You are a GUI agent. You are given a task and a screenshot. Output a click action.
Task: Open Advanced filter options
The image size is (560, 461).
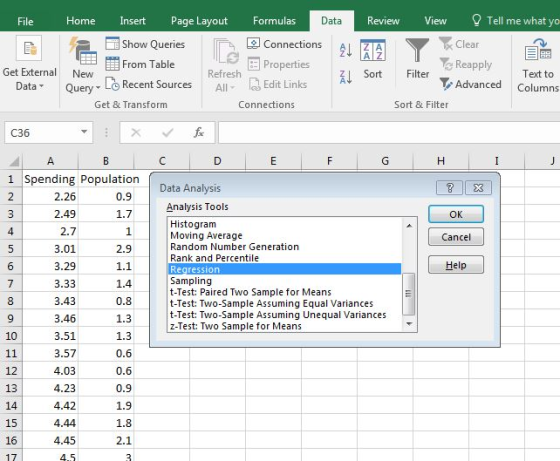click(470, 84)
